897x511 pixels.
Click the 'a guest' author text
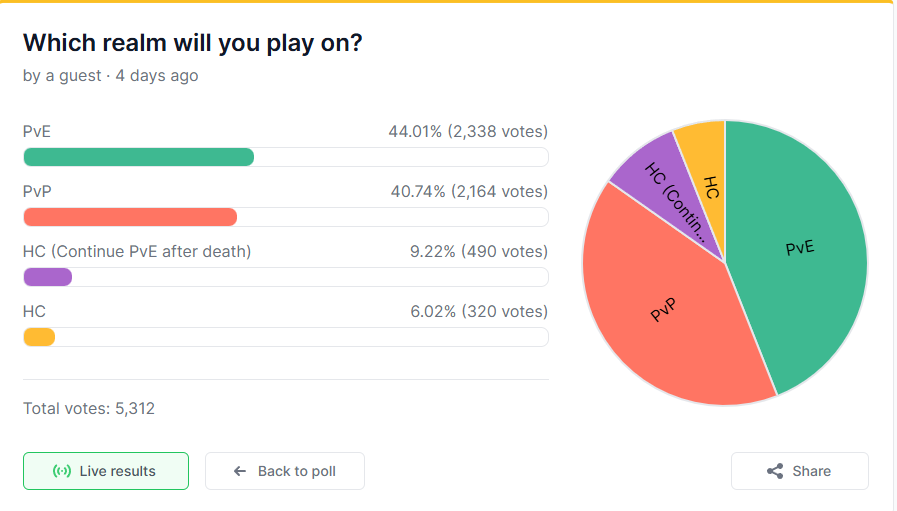tap(73, 76)
